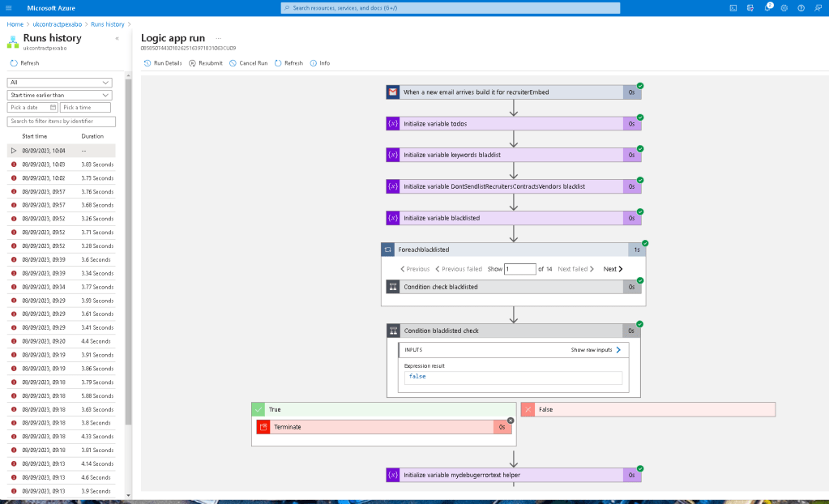This screenshot has height=504, width=829.
Task: Click red X icon of the False branch
Action: [528, 409]
